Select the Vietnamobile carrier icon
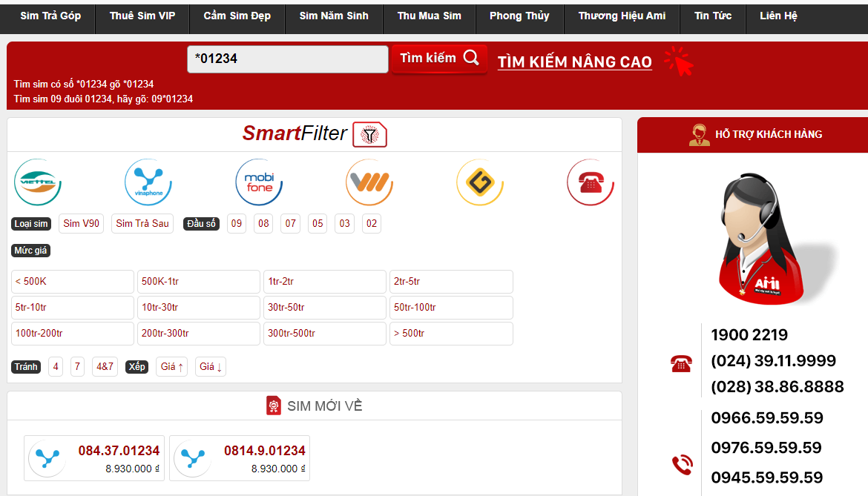868x496 pixels. (369, 182)
